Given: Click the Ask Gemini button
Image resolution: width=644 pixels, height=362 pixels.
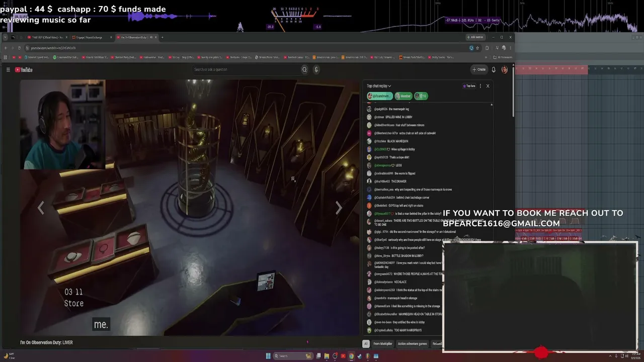Looking at the screenshot, I should (475, 37).
